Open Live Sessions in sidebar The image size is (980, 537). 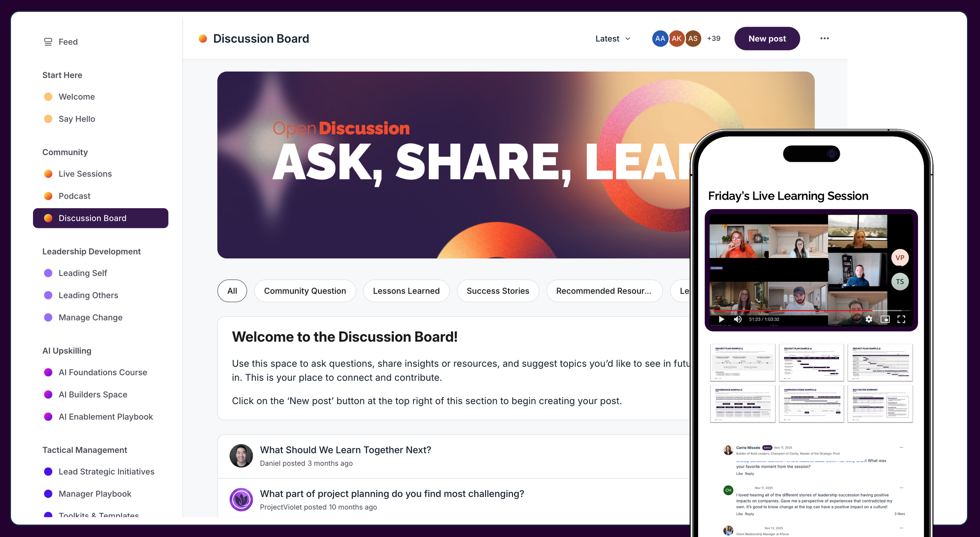[x=85, y=174]
